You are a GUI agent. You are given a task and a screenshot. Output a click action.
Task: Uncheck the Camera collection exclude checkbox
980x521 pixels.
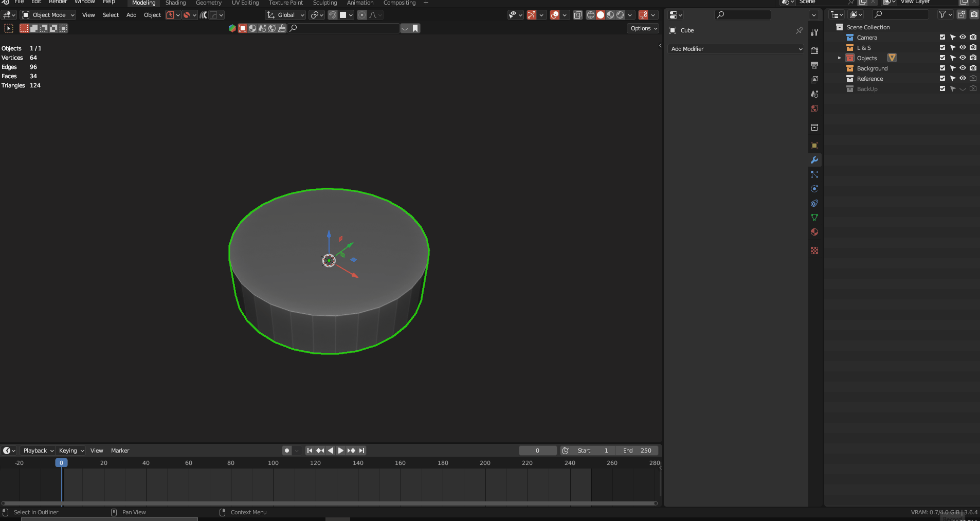(942, 37)
